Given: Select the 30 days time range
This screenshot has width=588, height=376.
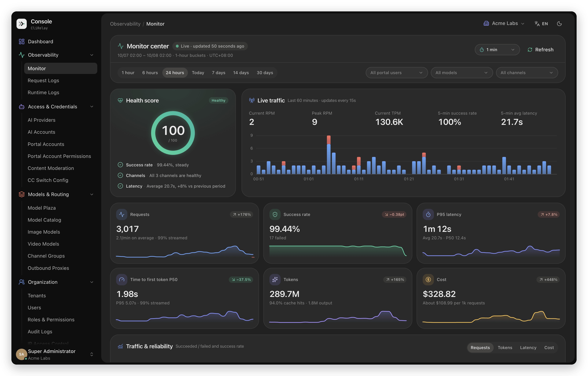Looking at the screenshot, I should point(265,73).
